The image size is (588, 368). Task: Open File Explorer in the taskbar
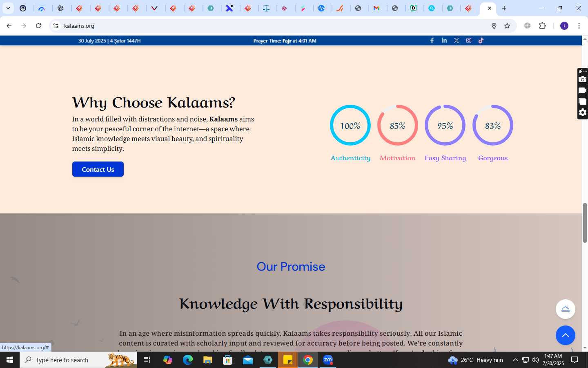(207, 360)
